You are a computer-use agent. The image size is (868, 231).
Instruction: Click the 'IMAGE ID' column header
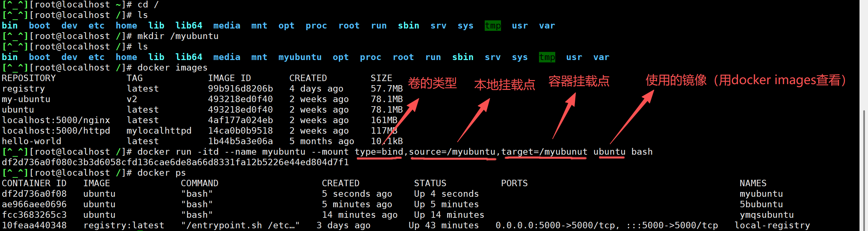click(x=229, y=78)
